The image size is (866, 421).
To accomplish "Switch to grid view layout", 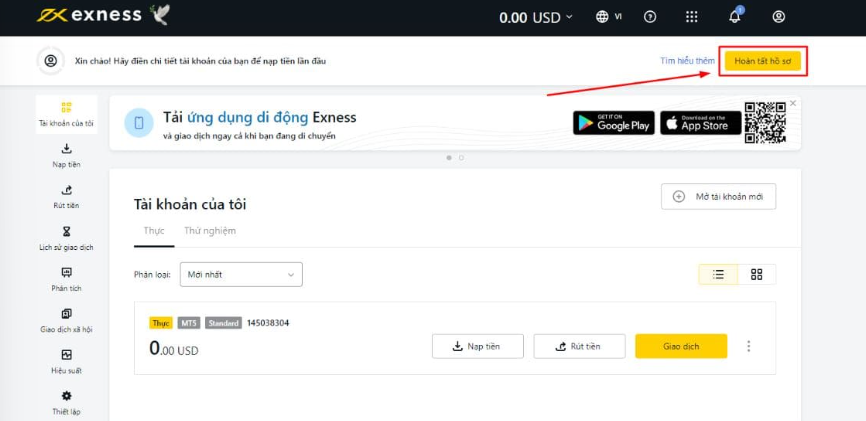I will coord(757,274).
